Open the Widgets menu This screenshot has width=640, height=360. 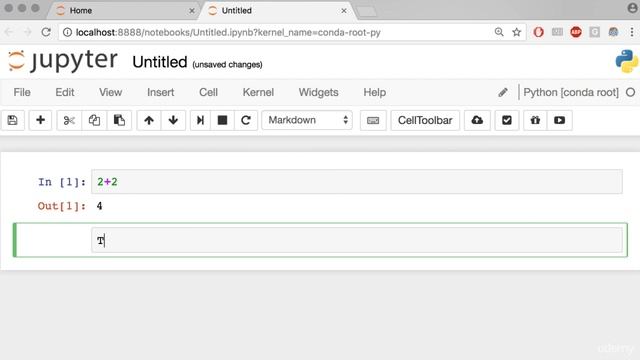[318, 92]
